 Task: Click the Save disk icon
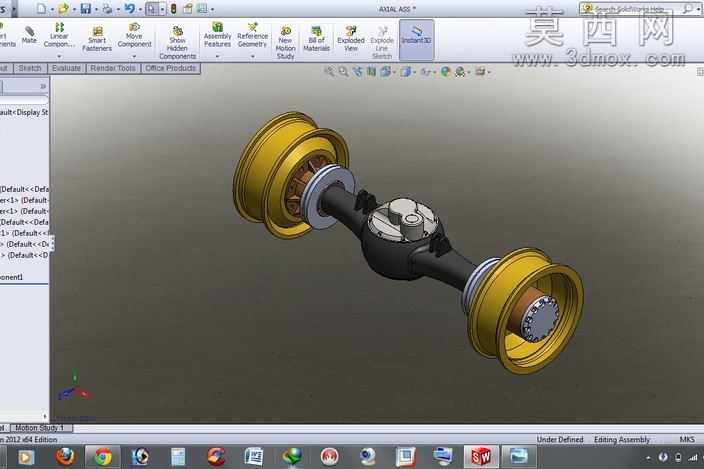click(86, 9)
